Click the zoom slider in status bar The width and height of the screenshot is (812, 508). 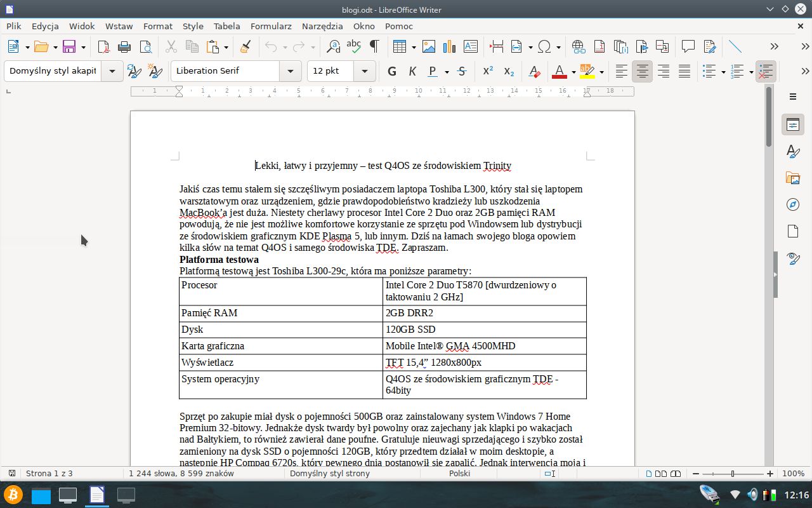pos(733,474)
